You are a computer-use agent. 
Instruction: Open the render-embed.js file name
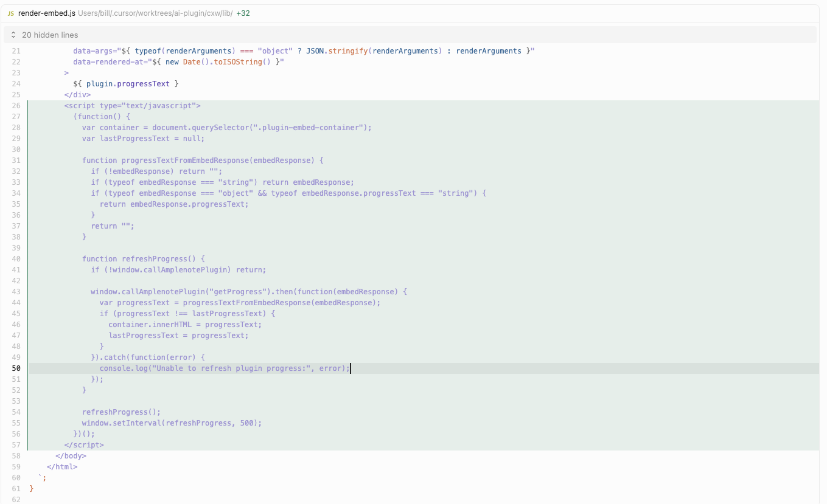[47, 13]
